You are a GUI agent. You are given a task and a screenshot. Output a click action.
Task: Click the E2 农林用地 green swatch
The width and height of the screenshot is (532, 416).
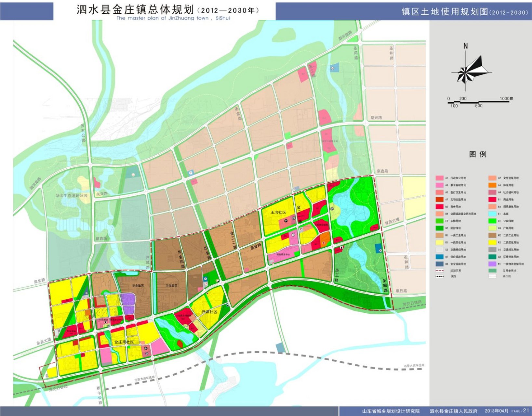(x=440, y=221)
